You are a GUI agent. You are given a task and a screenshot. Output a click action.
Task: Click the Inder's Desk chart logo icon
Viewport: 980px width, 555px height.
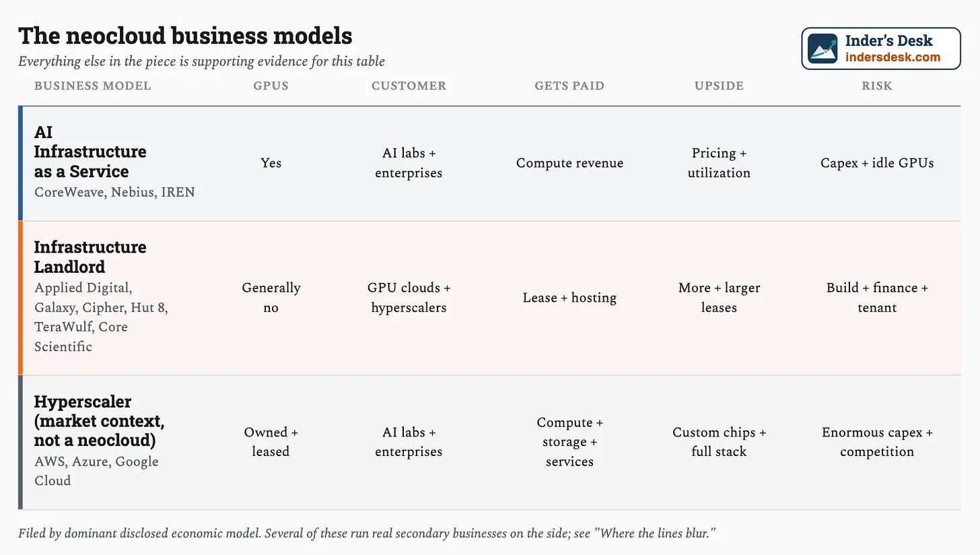pyautogui.click(x=823, y=48)
